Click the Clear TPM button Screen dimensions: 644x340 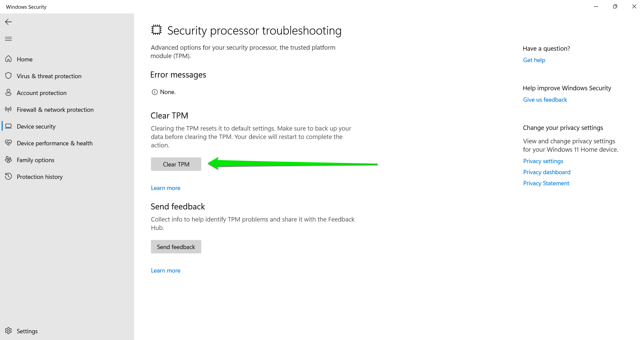coord(176,164)
